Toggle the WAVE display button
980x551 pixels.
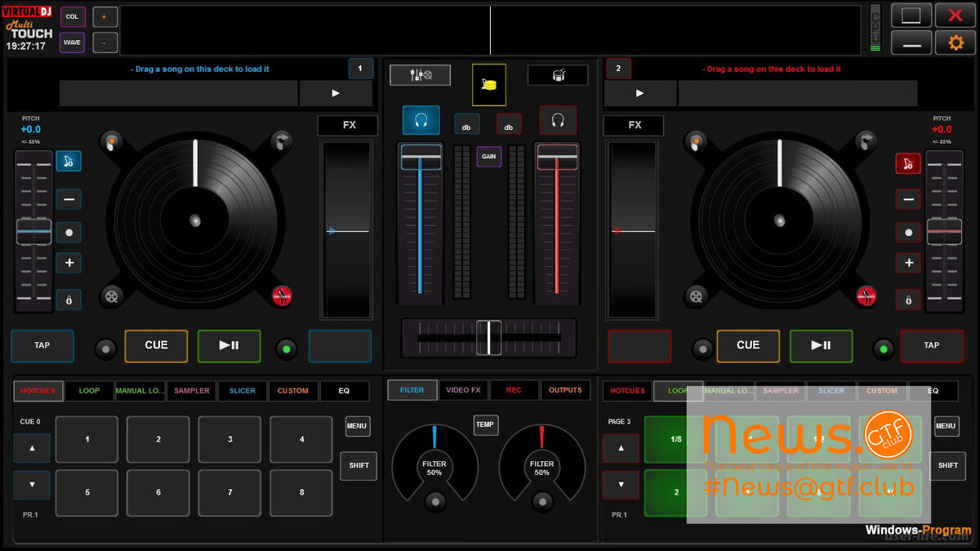pyautogui.click(x=72, y=42)
